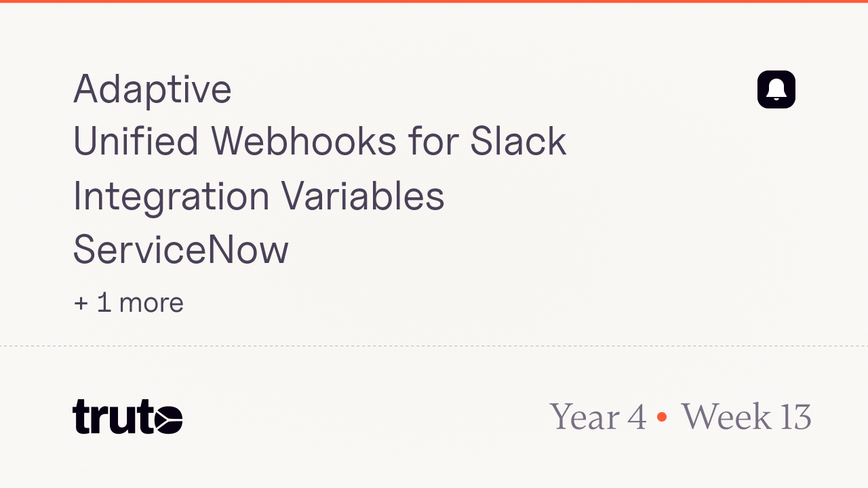
Task: Click the orange dot between Year and Week
Action: click(663, 416)
